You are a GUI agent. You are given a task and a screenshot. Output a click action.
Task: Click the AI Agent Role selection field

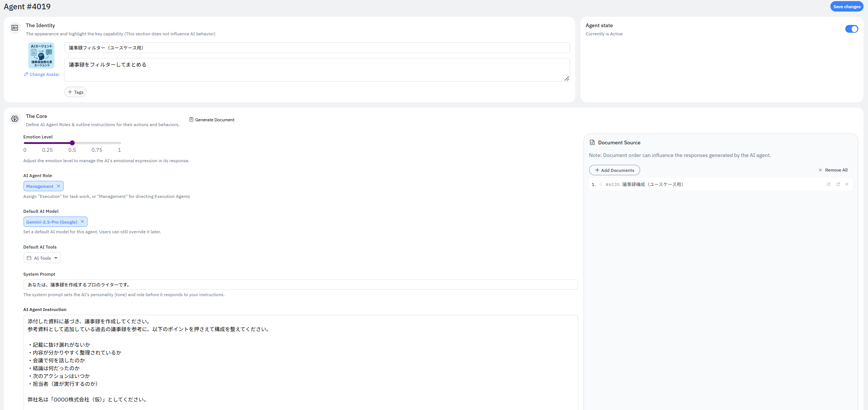39,186
